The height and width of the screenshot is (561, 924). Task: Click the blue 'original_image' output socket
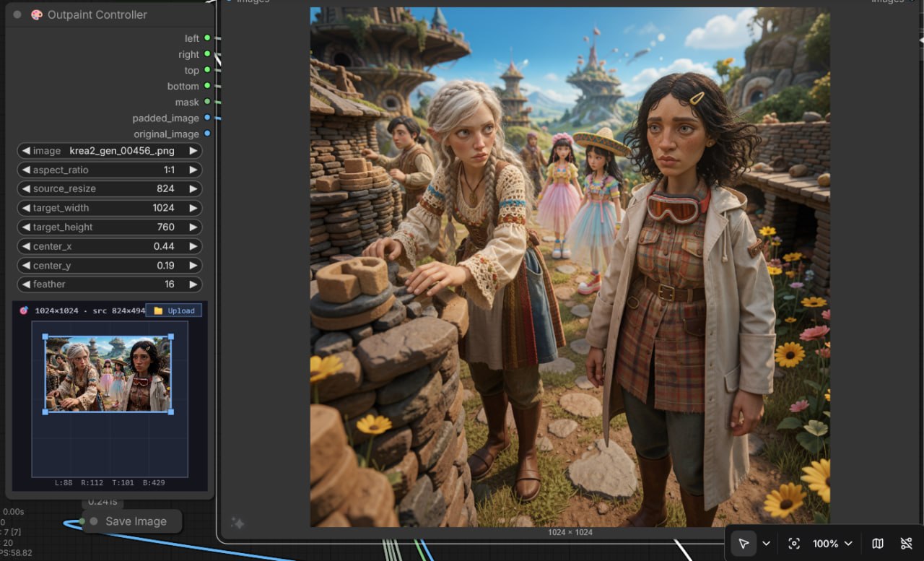pos(207,134)
